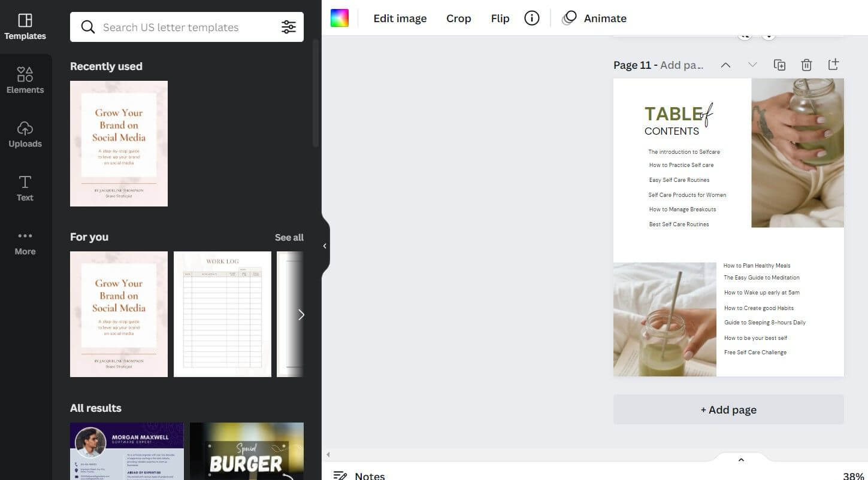
Task: Click the image info icon
Action: [531, 19]
